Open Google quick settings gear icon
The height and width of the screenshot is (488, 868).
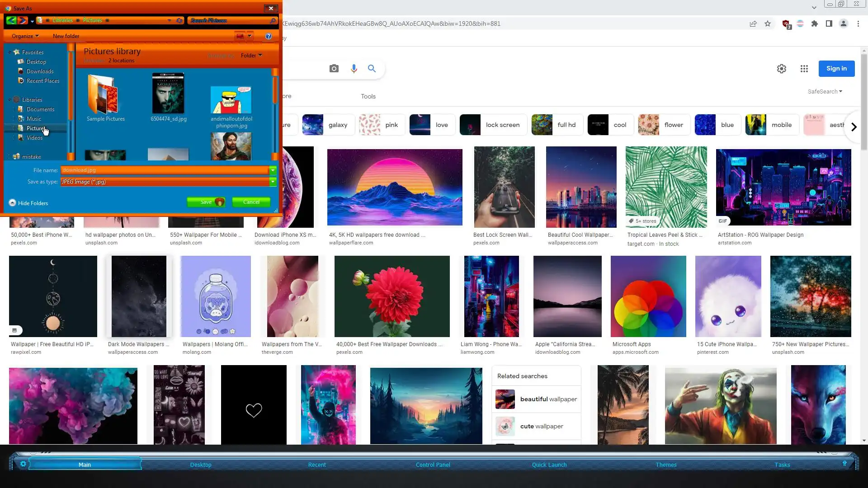coord(782,69)
